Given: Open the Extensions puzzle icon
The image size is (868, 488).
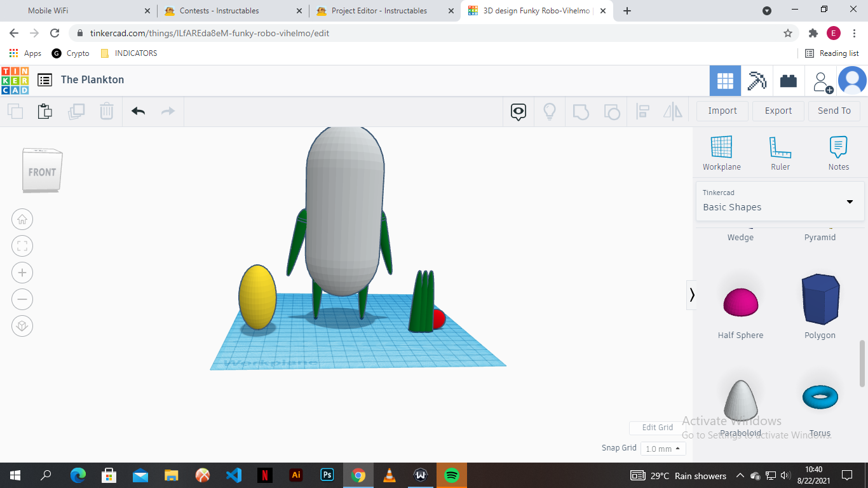Looking at the screenshot, I should (x=813, y=33).
